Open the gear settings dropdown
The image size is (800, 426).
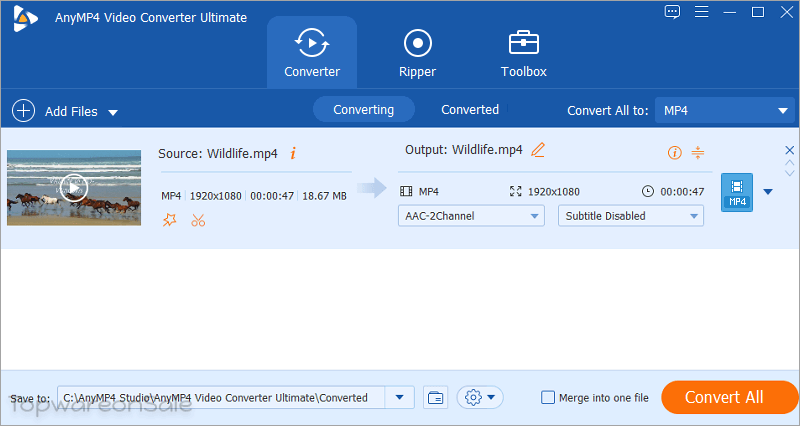pyautogui.click(x=480, y=397)
